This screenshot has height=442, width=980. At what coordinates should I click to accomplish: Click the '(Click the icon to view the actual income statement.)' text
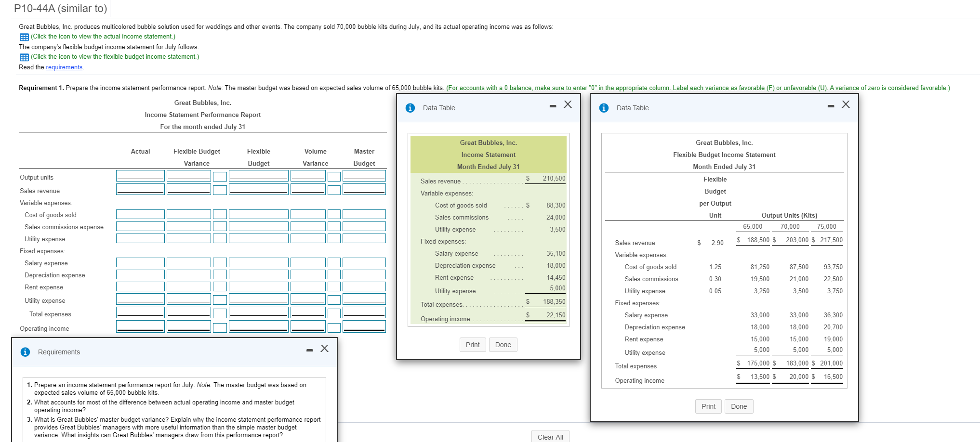[x=103, y=37]
